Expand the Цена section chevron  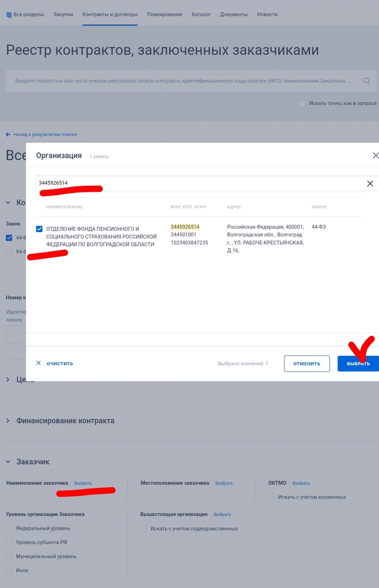[x=8, y=380]
